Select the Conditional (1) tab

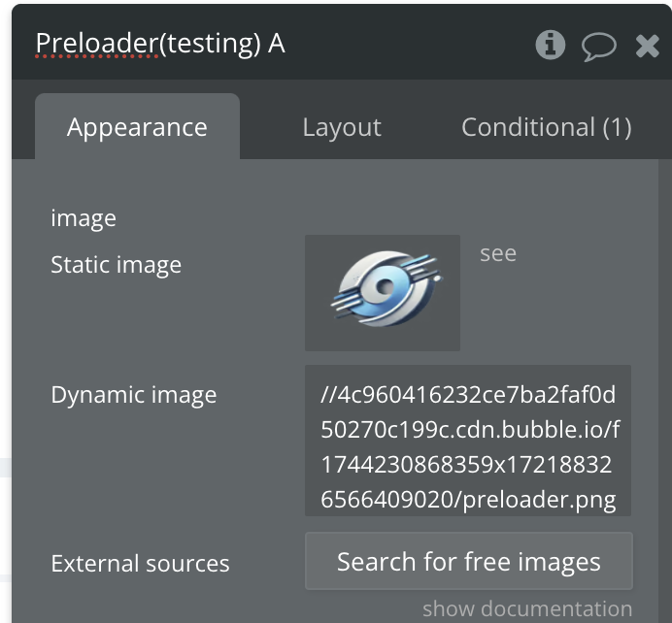click(x=546, y=127)
